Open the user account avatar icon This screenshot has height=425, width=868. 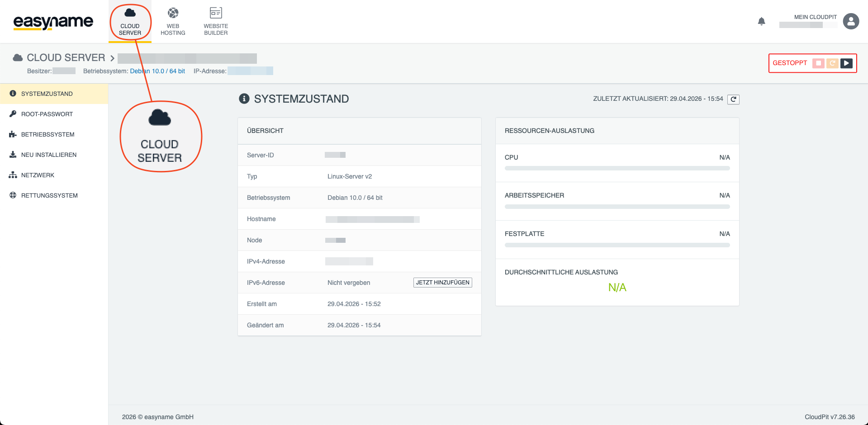[x=851, y=21]
